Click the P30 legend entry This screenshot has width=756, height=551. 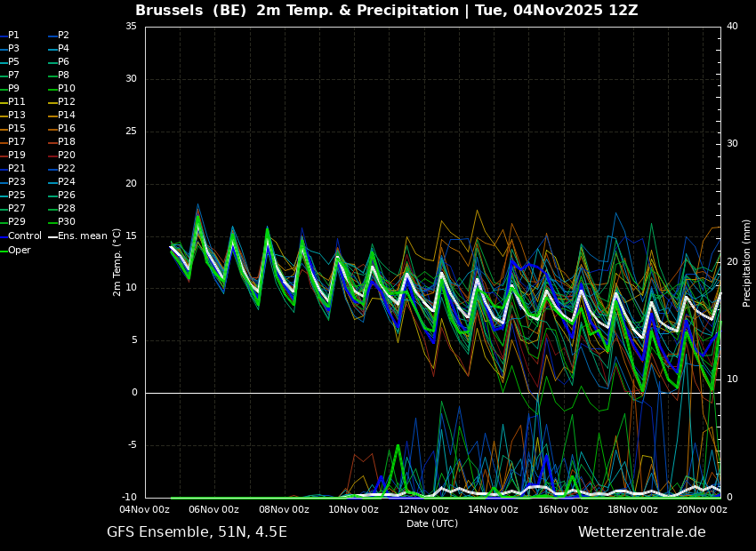67,222
